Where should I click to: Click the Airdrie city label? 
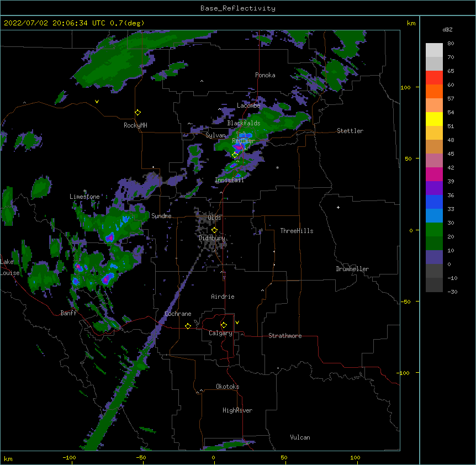tap(223, 297)
